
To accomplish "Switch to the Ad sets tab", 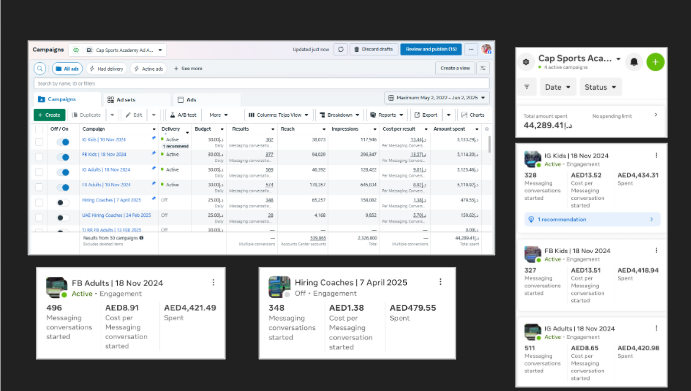I will point(122,100).
